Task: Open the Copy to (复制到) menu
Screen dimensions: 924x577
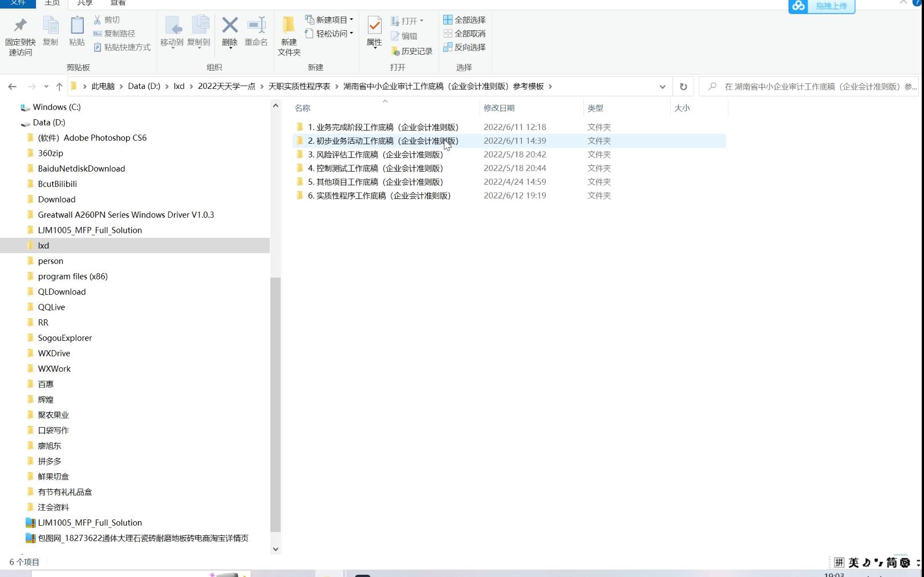Action: click(x=198, y=32)
